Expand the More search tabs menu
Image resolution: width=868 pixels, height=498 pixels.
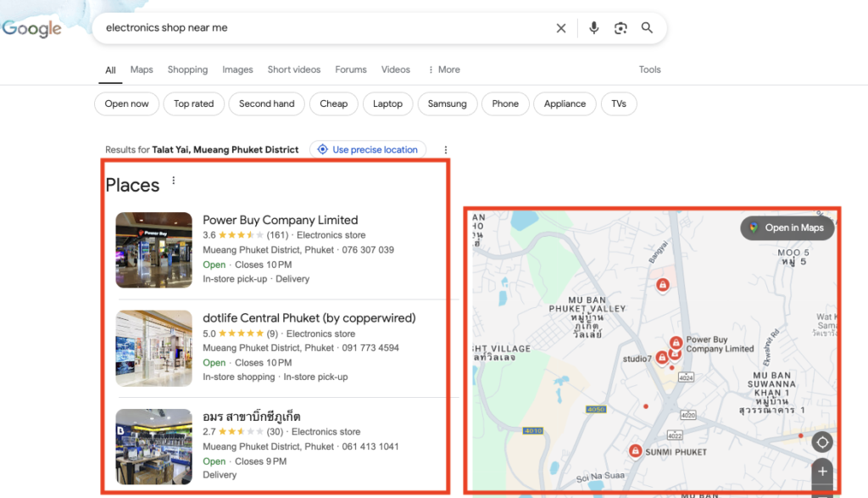[444, 70]
